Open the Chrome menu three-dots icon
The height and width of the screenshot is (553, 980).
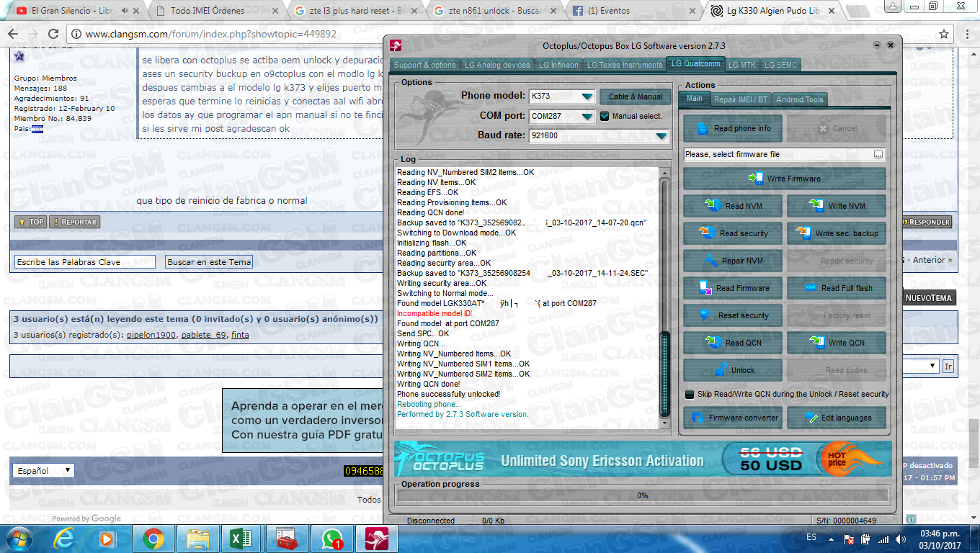tap(966, 34)
